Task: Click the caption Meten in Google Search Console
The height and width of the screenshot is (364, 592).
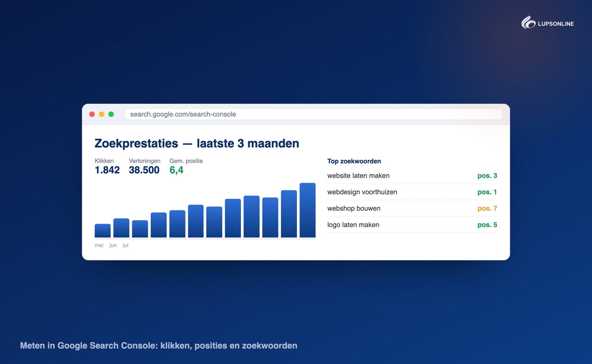Action: [x=158, y=346]
